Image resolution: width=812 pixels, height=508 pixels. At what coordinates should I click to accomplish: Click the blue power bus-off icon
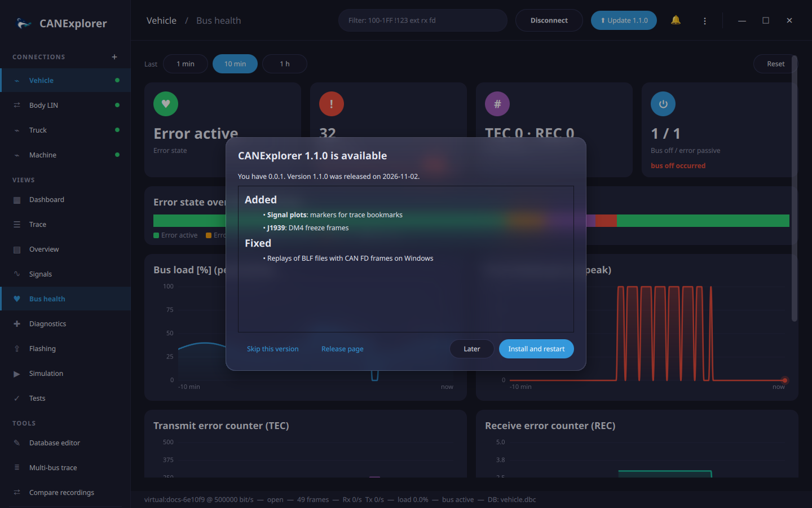[663, 104]
